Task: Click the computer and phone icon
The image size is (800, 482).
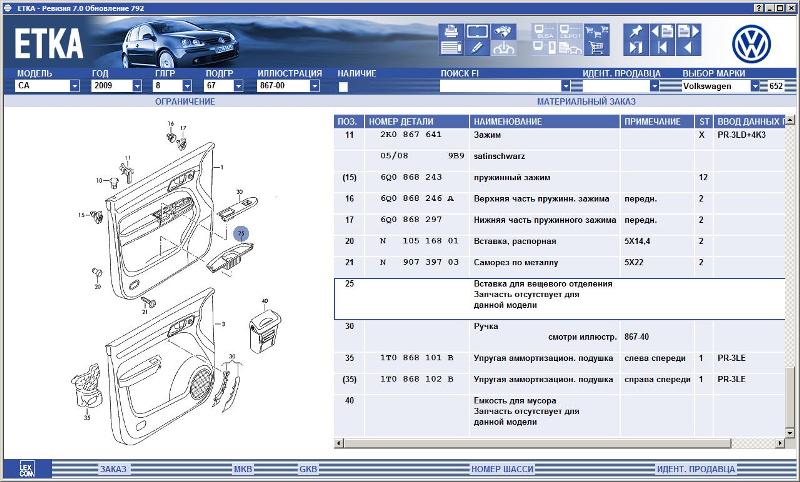Action: (544, 48)
